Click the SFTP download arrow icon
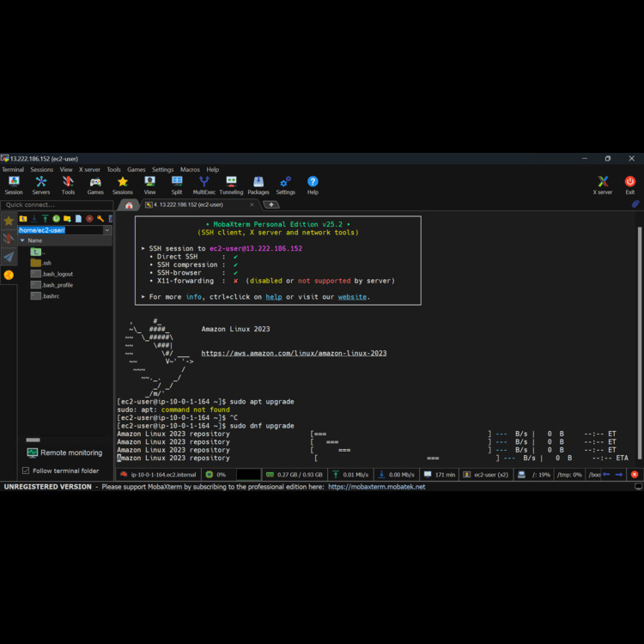The width and height of the screenshot is (644, 644). (x=34, y=218)
